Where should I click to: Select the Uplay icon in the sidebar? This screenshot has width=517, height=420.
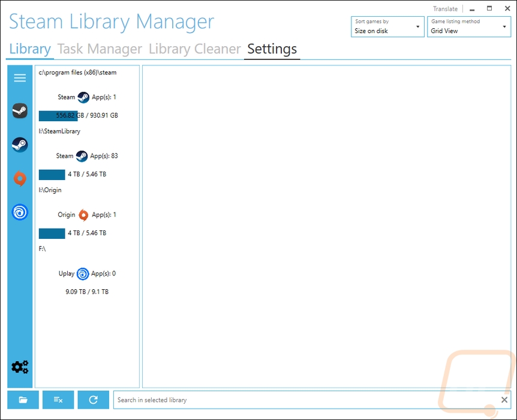point(20,212)
